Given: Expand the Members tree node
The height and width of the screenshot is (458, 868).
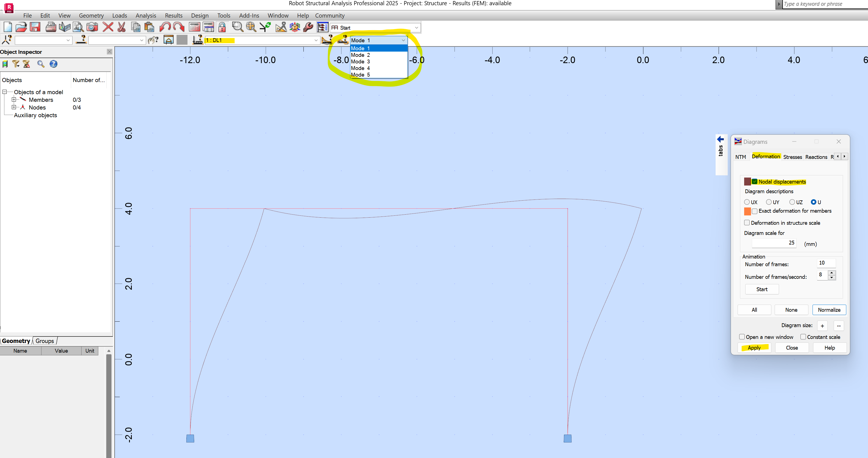Looking at the screenshot, I should 14,99.
